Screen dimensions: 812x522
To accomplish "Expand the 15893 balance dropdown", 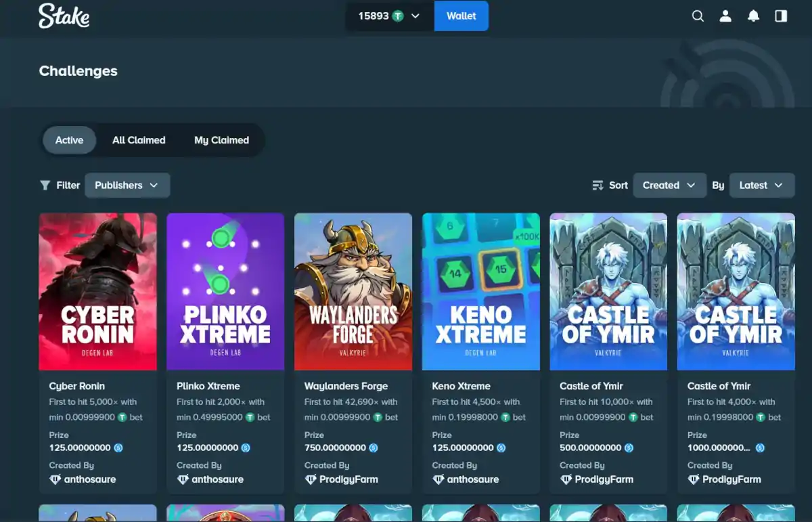I will (389, 16).
